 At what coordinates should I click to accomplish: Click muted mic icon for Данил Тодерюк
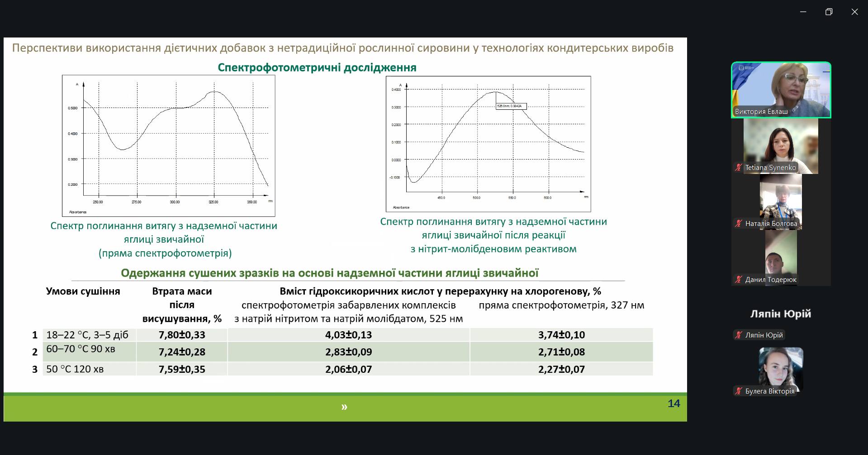[738, 280]
